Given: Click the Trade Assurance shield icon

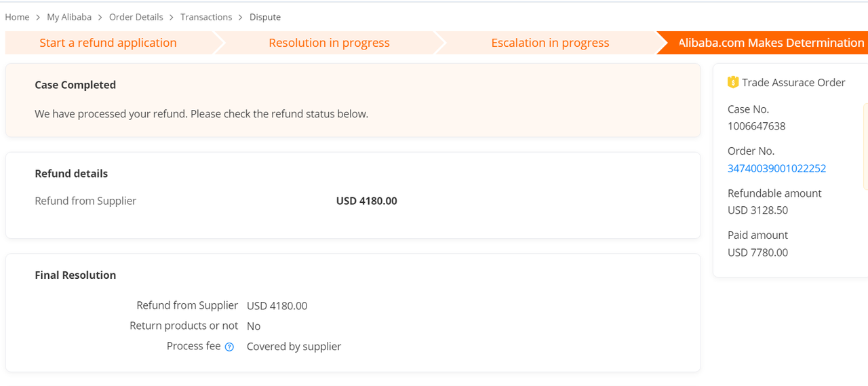Looking at the screenshot, I should pos(733,82).
